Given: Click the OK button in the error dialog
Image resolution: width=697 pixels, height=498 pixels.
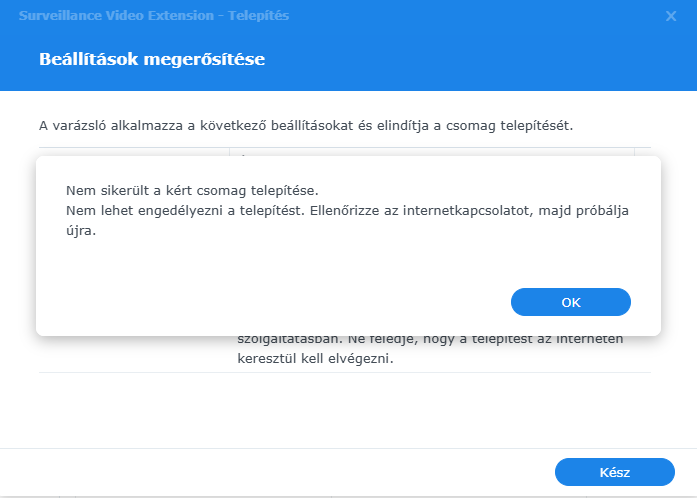Looking at the screenshot, I should (x=570, y=302).
